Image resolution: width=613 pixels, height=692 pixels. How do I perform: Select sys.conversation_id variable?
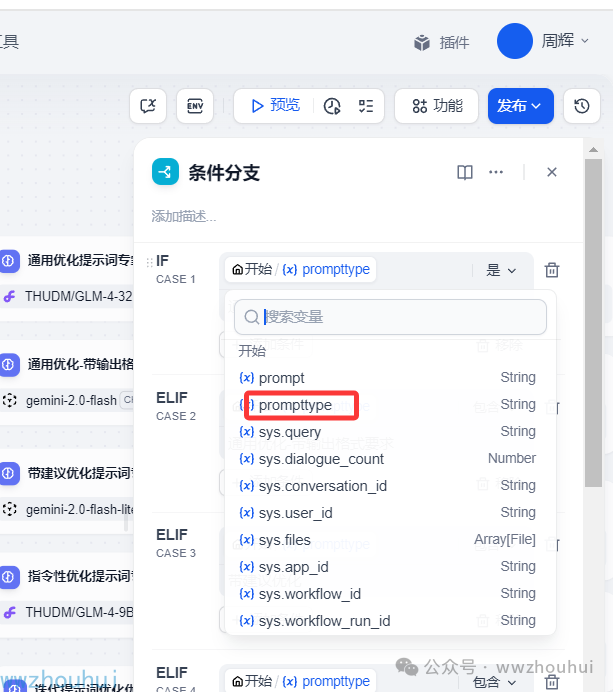pyautogui.click(x=387, y=486)
